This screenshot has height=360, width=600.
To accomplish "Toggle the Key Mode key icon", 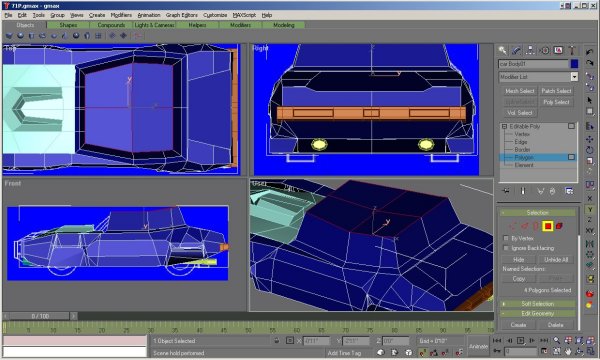I will pyautogui.click(x=497, y=351).
